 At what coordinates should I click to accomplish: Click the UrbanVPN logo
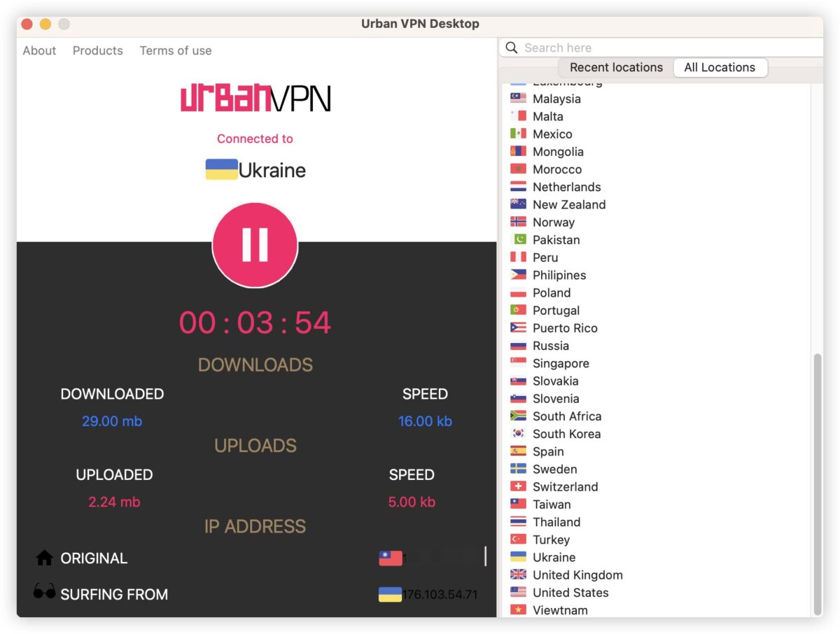[x=255, y=99]
